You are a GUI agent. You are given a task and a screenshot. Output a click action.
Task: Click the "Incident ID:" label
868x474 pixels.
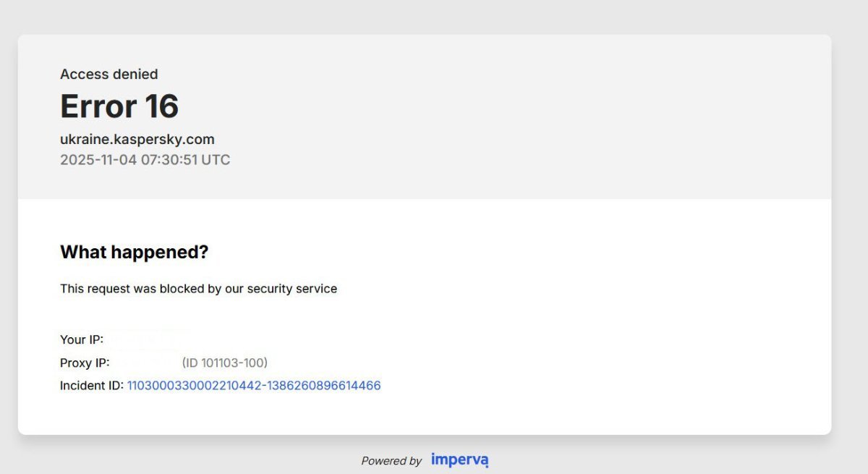point(92,386)
